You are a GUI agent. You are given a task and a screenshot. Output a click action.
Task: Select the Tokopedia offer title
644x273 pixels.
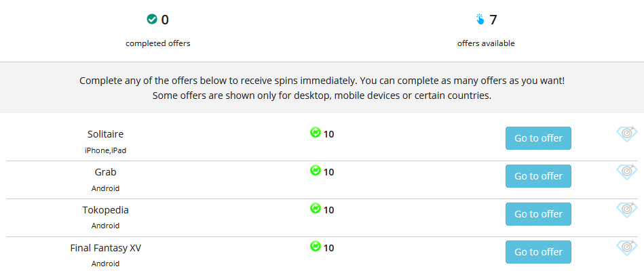[106, 210]
